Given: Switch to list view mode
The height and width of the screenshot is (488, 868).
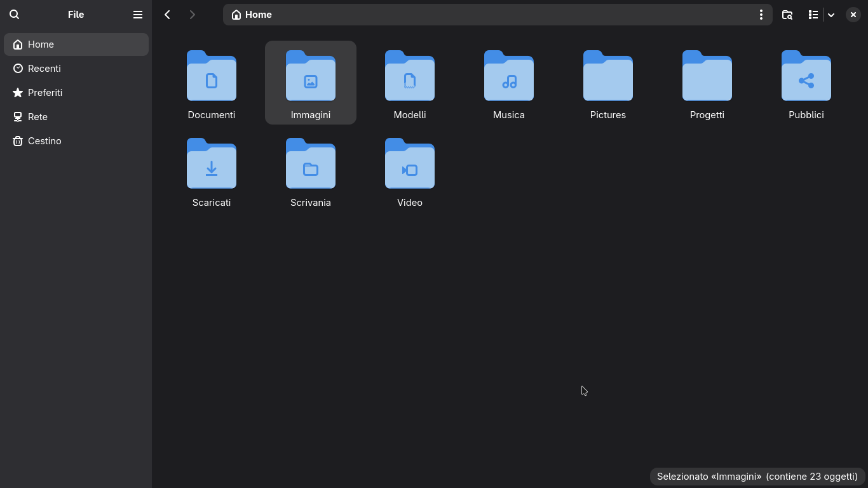Looking at the screenshot, I should click(x=813, y=15).
